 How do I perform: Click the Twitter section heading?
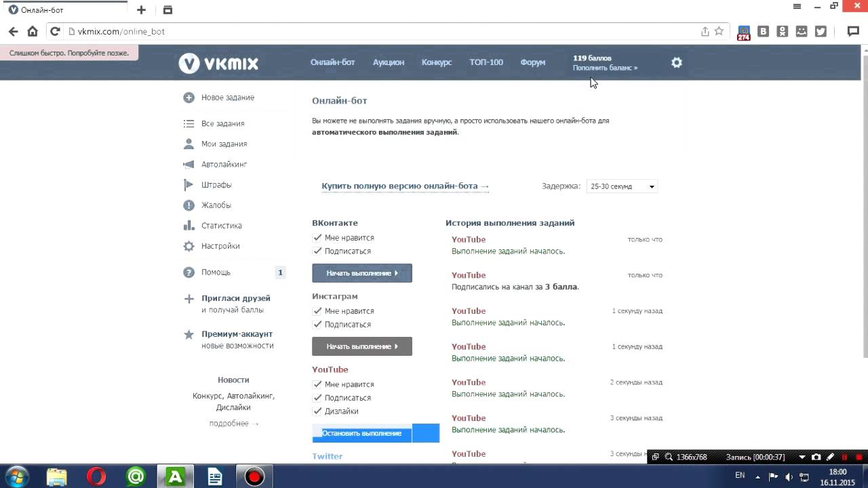point(328,456)
